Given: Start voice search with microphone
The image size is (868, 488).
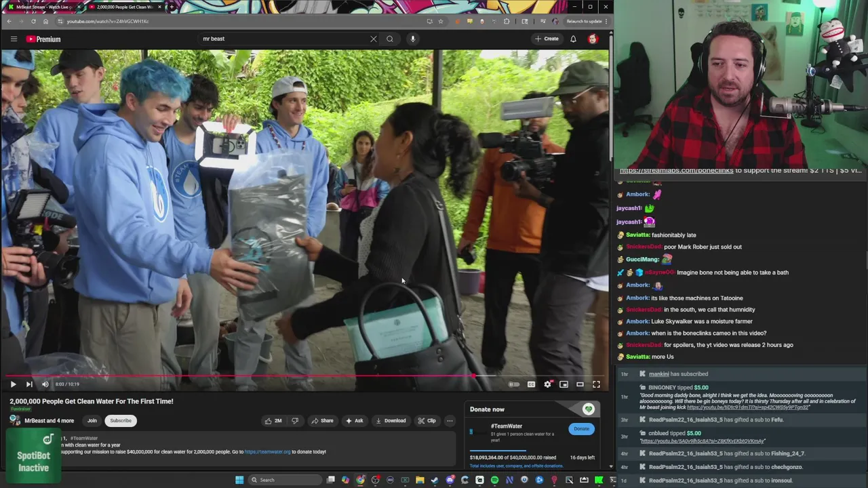Looking at the screenshot, I should 412,39.
